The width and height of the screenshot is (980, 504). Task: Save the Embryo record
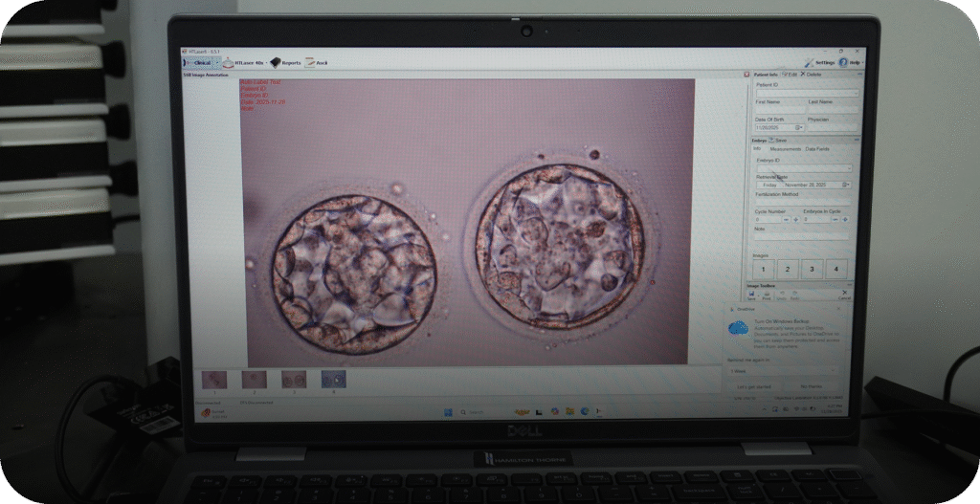tap(777, 141)
